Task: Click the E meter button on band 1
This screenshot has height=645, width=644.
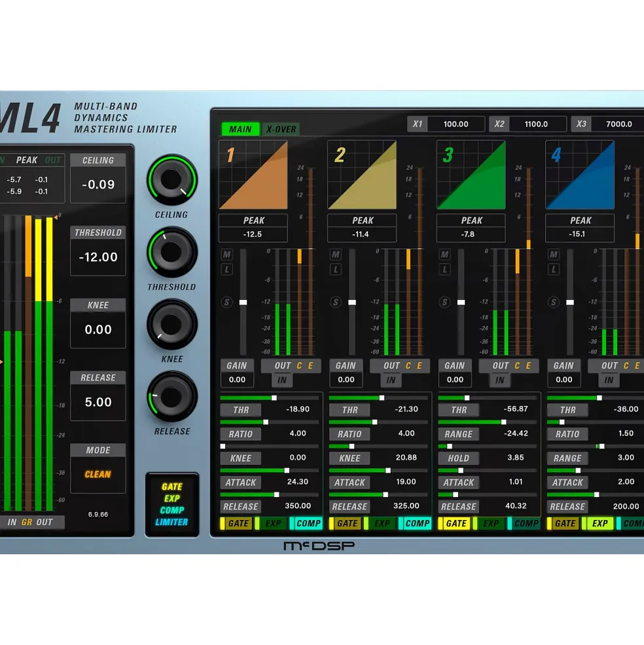Action: [310, 365]
